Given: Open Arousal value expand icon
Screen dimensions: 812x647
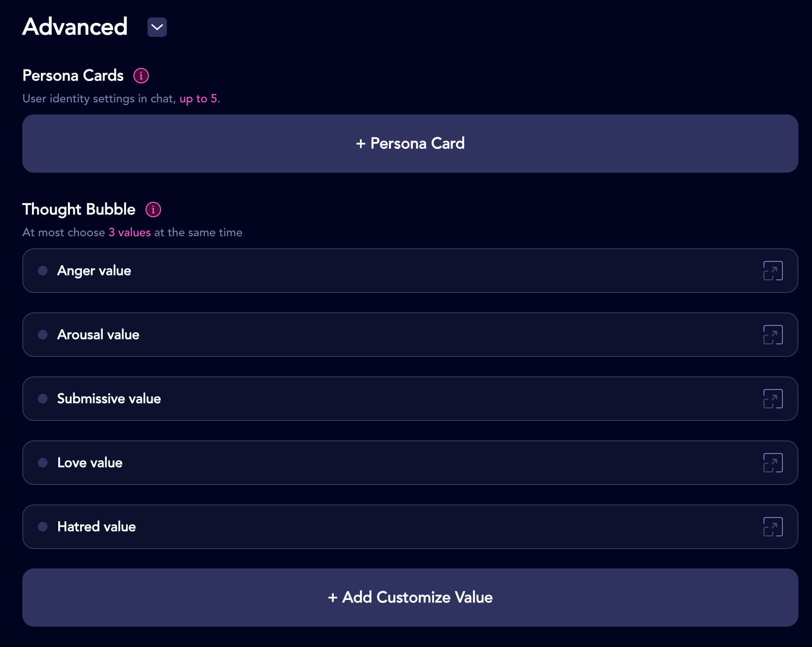Looking at the screenshot, I should [773, 335].
